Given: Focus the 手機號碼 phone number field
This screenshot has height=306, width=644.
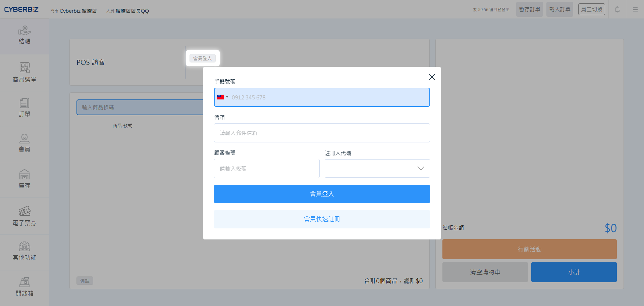Looking at the screenshot, I should point(329,97).
